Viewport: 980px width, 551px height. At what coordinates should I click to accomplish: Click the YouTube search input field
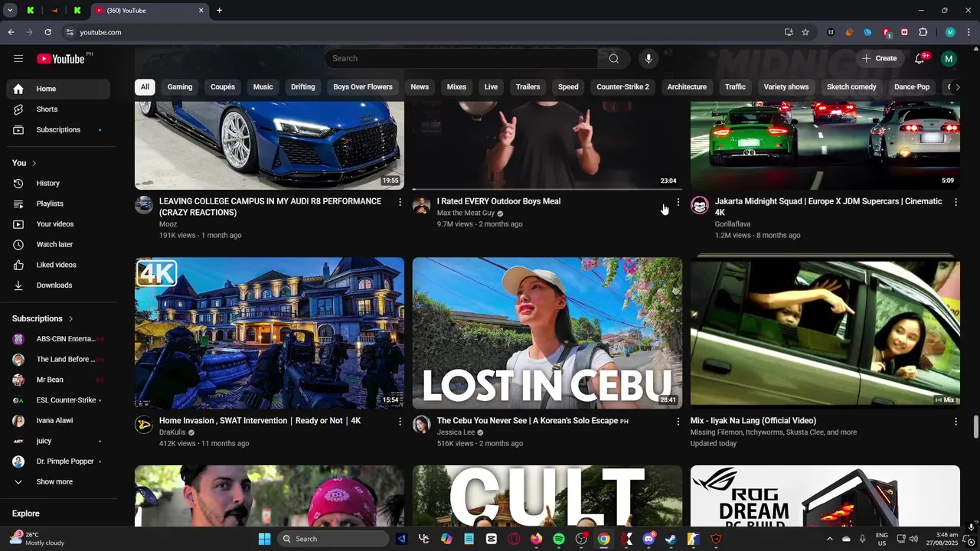(461, 59)
